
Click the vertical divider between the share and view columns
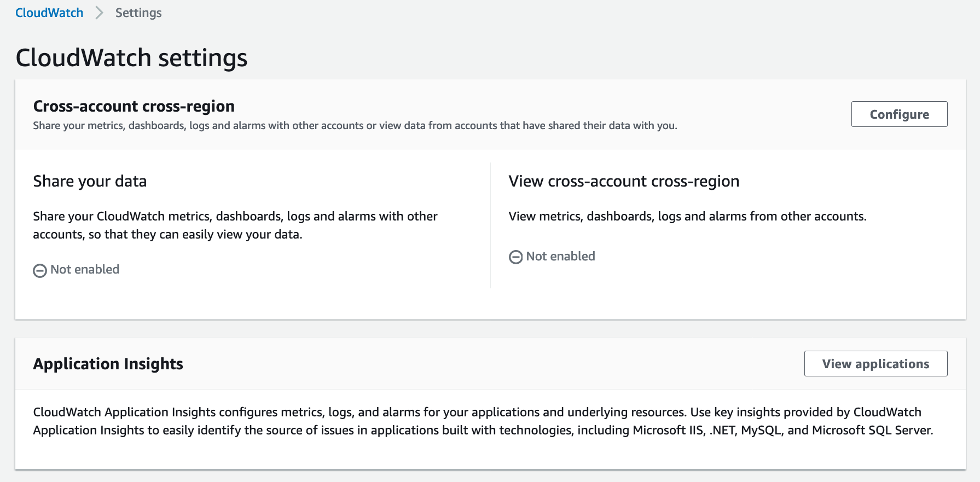click(490, 225)
